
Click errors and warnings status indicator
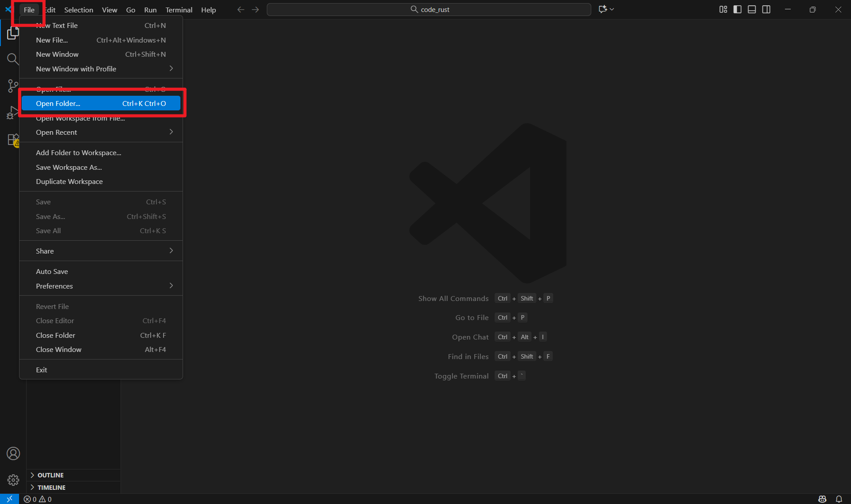[38, 499]
